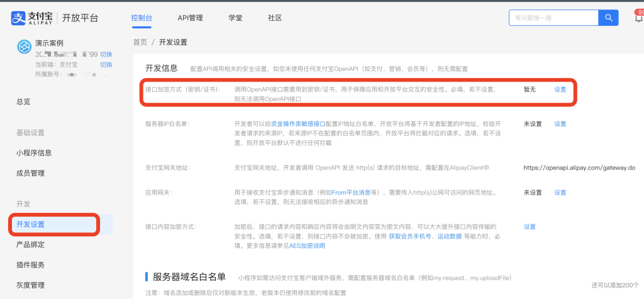Open the API管理 tab
The height and width of the screenshot is (299, 644).
(x=190, y=18)
